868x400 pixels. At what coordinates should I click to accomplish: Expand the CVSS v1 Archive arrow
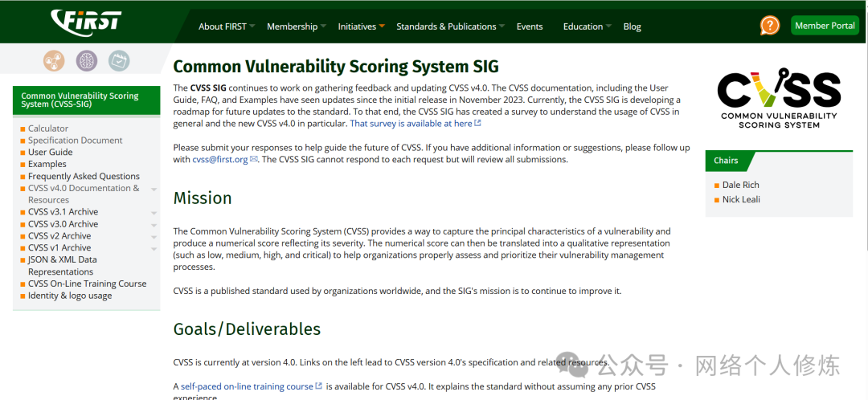[x=154, y=249]
